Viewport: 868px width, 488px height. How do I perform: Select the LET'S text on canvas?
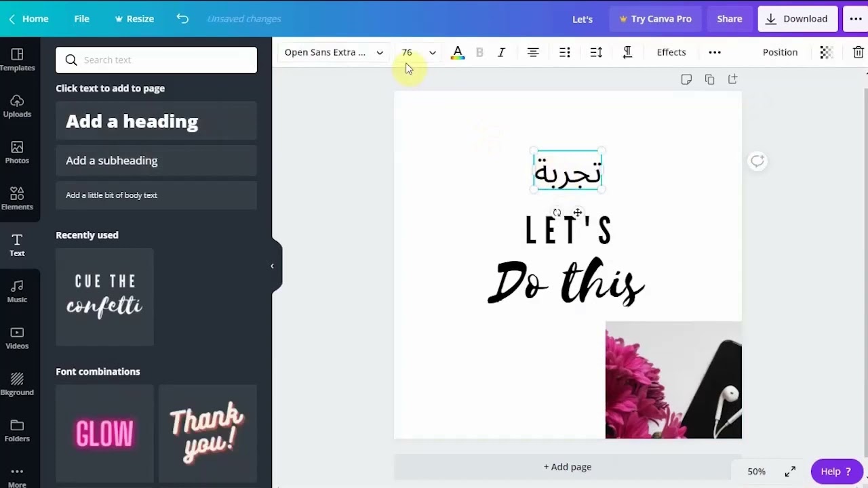pyautogui.click(x=569, y=230)
